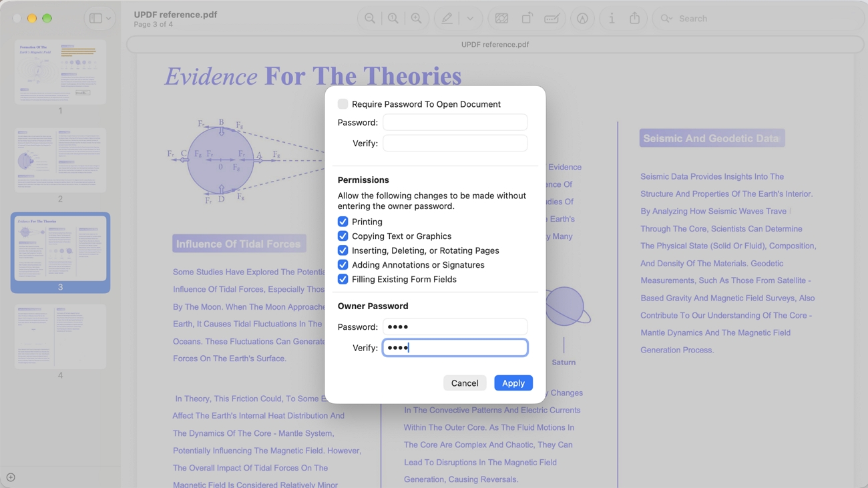Click the open-document Password field
This screenshot has width=868, height=488.
pos(455,122)
